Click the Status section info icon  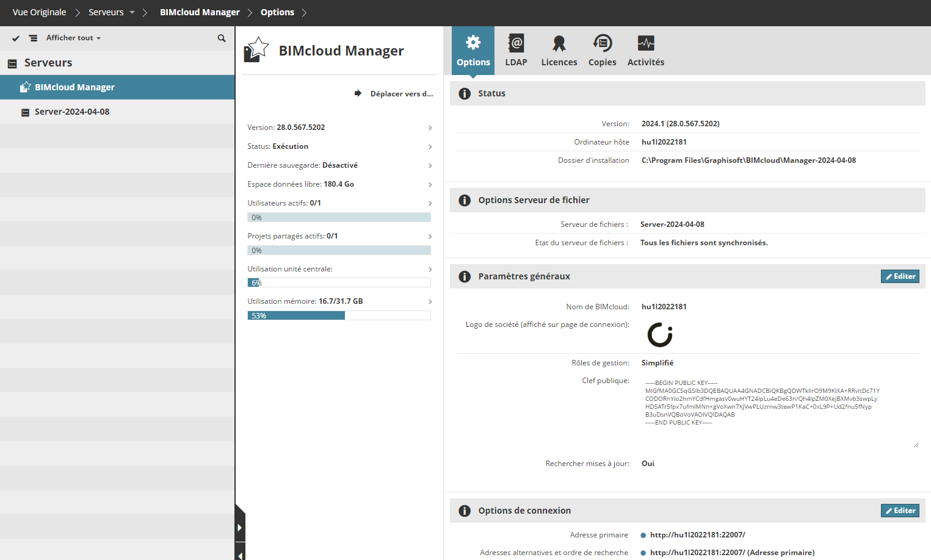tap(465, 93)
